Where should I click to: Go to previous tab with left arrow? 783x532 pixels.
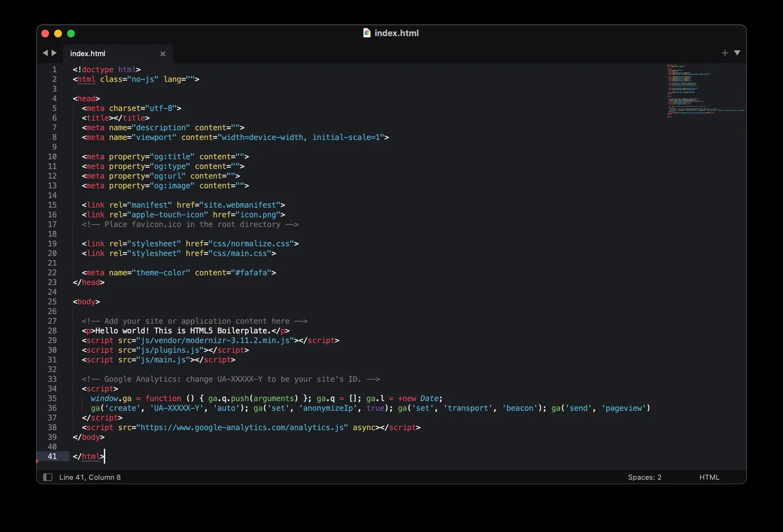tap(45, 53)
